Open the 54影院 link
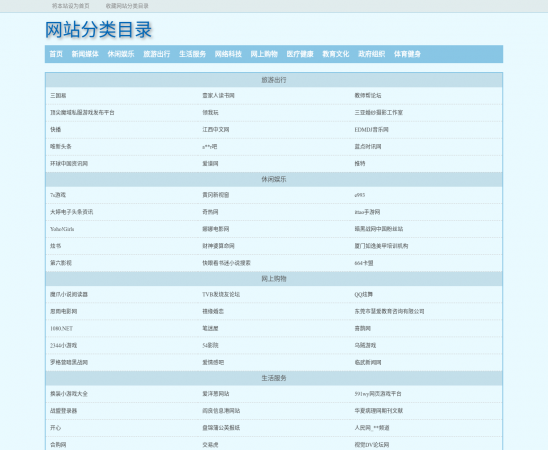Screen dimensions: 548x450 tap(210, 346)
